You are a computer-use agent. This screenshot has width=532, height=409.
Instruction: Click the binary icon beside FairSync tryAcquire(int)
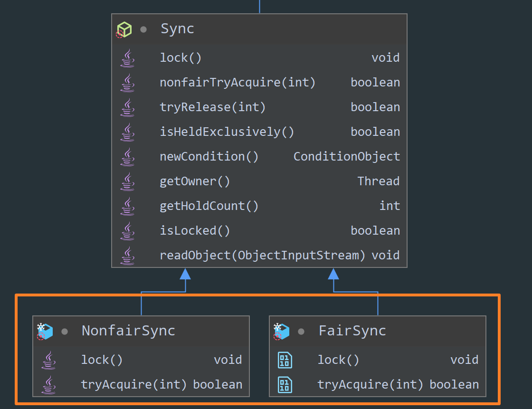click(x=285, y=385)
